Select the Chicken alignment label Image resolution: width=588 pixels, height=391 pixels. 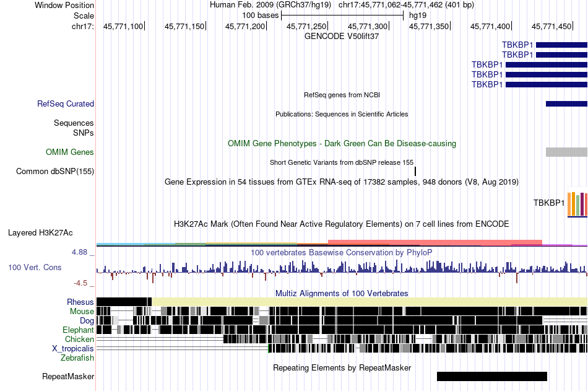click(x=79, y=339)
